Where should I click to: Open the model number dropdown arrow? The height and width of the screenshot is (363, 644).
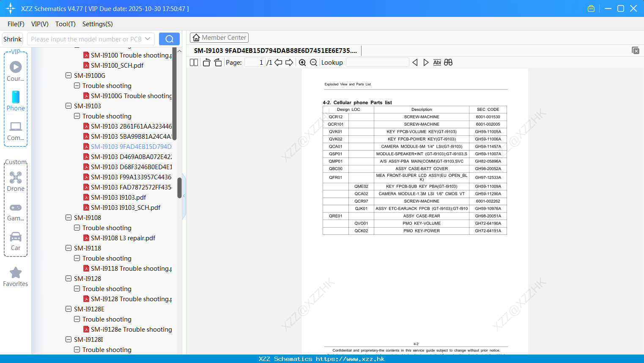point(148,39)
